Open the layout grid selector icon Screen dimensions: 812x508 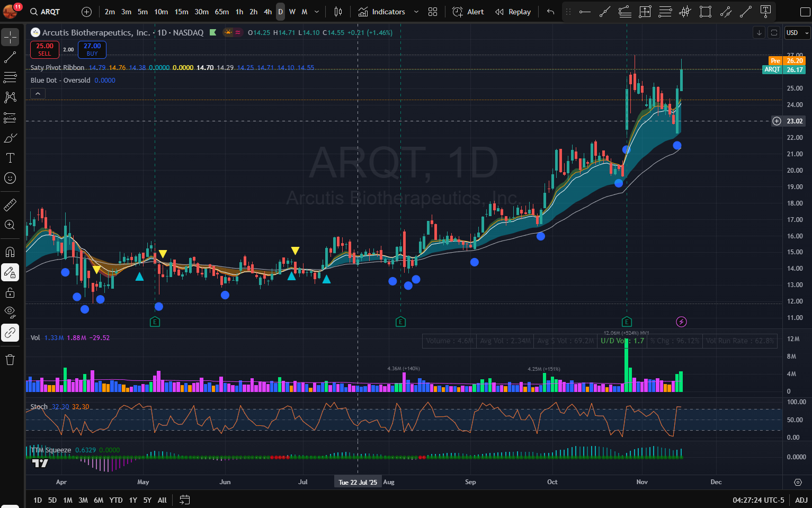pos(433,12)
